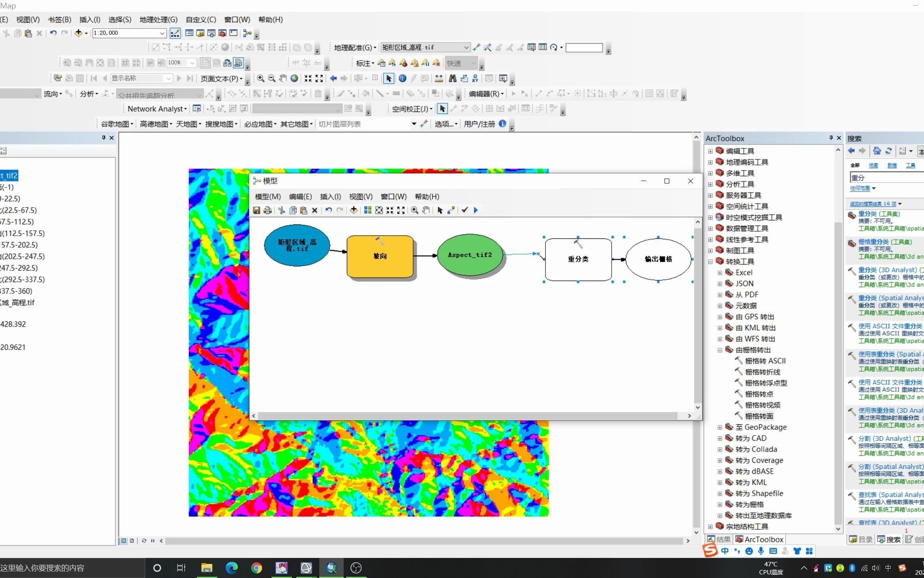The image size is (924, 578).
Task: Collapse the 转换工具 toolbox node
Action: pyautogui.click(x=710, y=261)
